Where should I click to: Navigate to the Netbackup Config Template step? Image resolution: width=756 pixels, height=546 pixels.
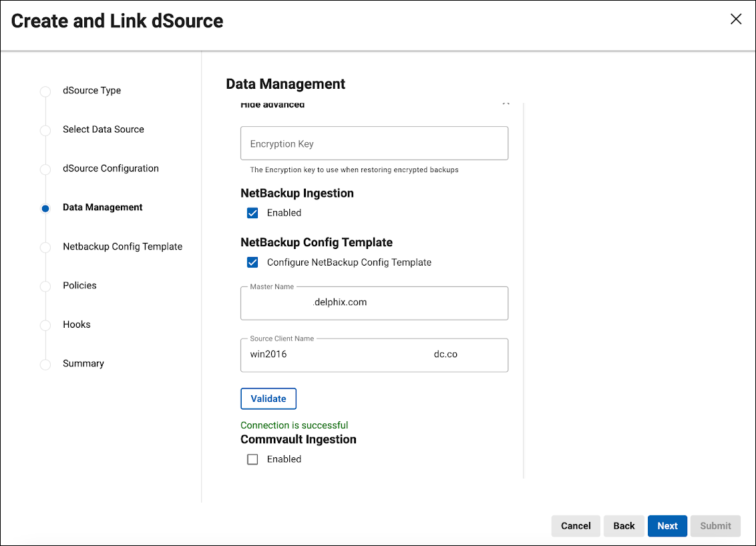(x=45, y=247)
